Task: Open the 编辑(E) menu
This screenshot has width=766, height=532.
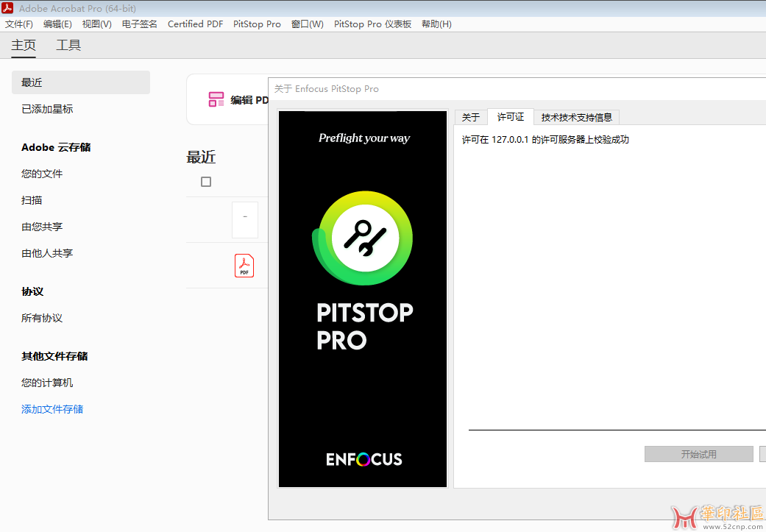Action: pyautogui.click(x=57, y=24)
